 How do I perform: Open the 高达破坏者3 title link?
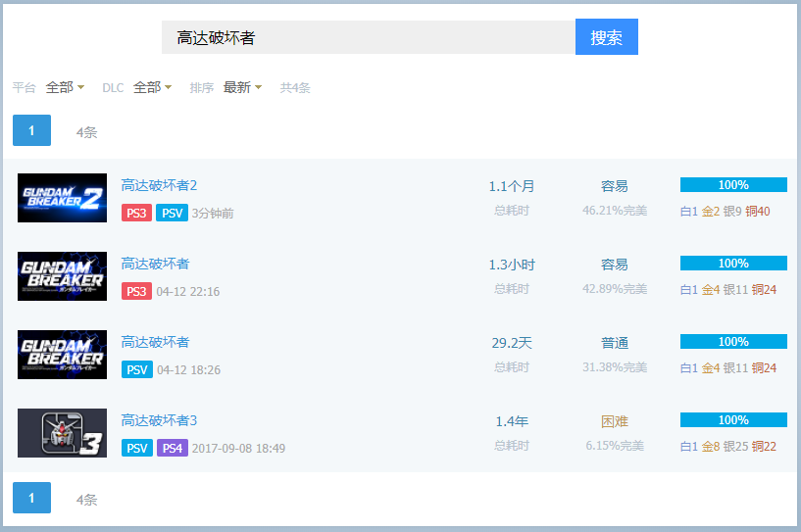click(159, 420)
